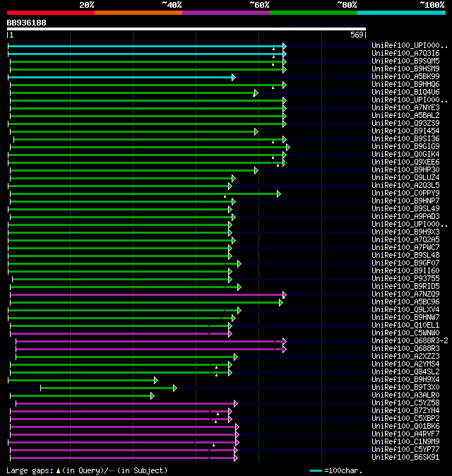Select label UniRef100_B9H9X4
This screenshot has width=452, height=476.
pyautogui.click(x=405, y=380)
